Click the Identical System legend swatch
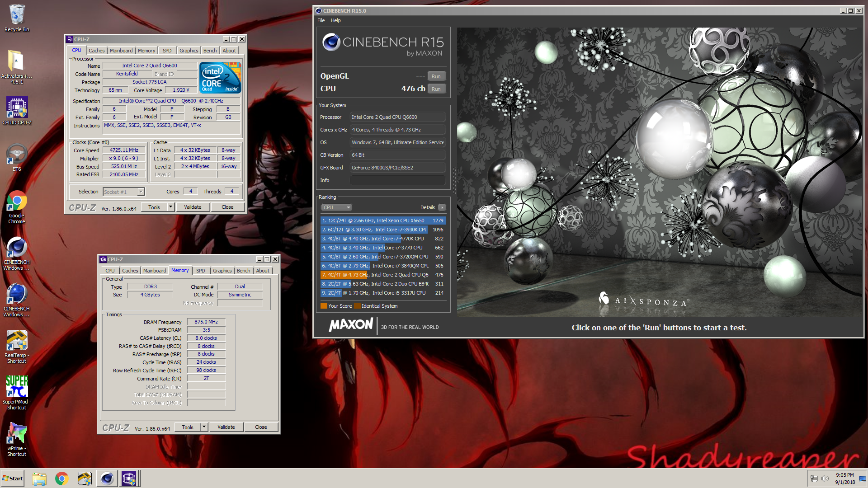The width and height of the screenshot is (868, 488). (357, 306)
